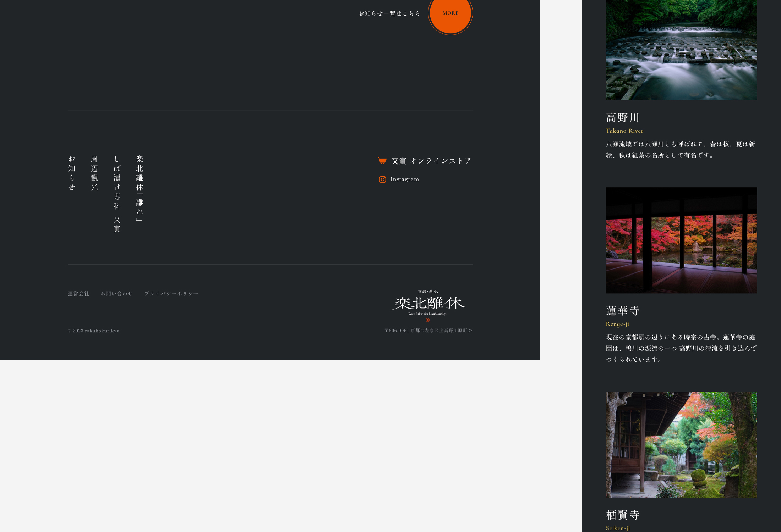Click the 楽北離休 footer logo
The width and height of the screenshot is (781, 532).
(x=428, y=303)
